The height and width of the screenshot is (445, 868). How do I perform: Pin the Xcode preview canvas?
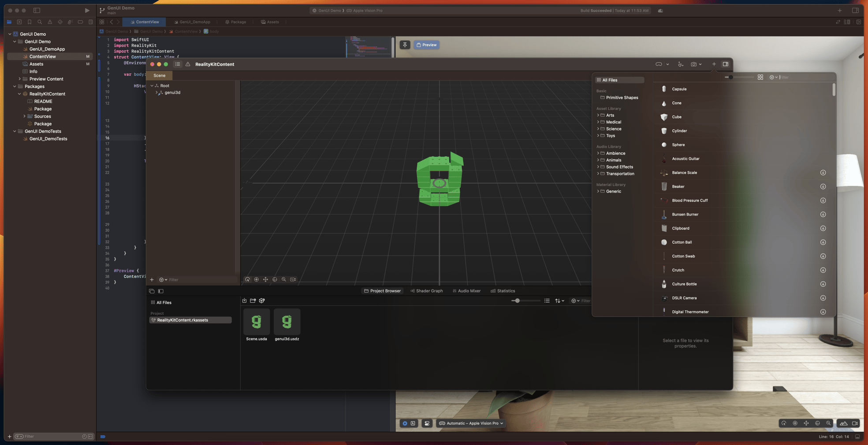405,45
